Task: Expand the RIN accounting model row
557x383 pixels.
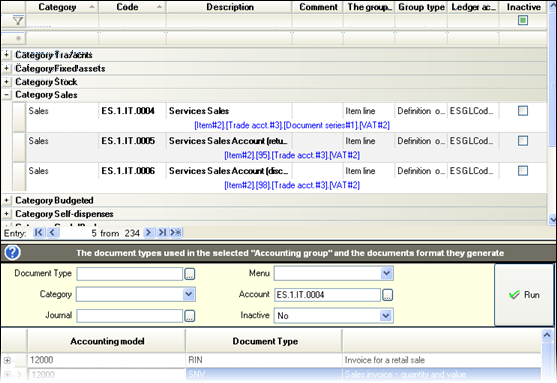Action: point(7,360)
